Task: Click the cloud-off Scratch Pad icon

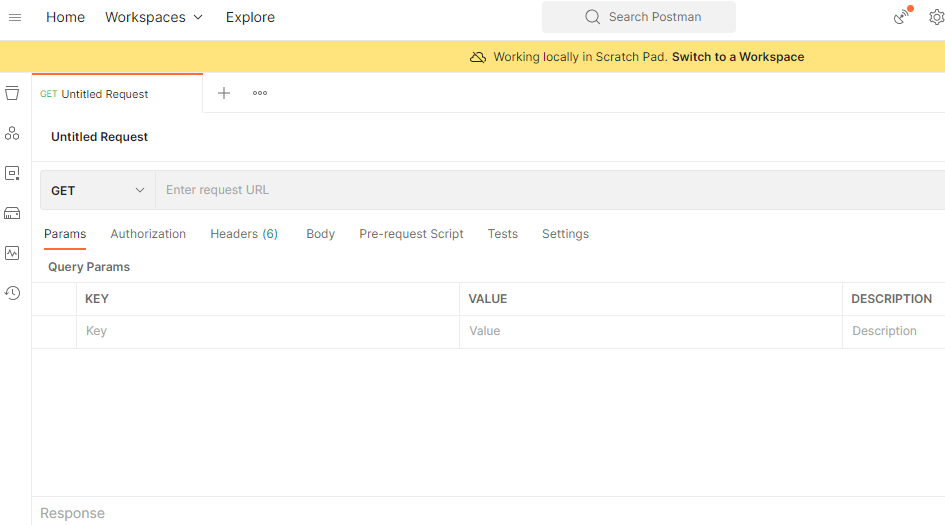Action: 478,57
